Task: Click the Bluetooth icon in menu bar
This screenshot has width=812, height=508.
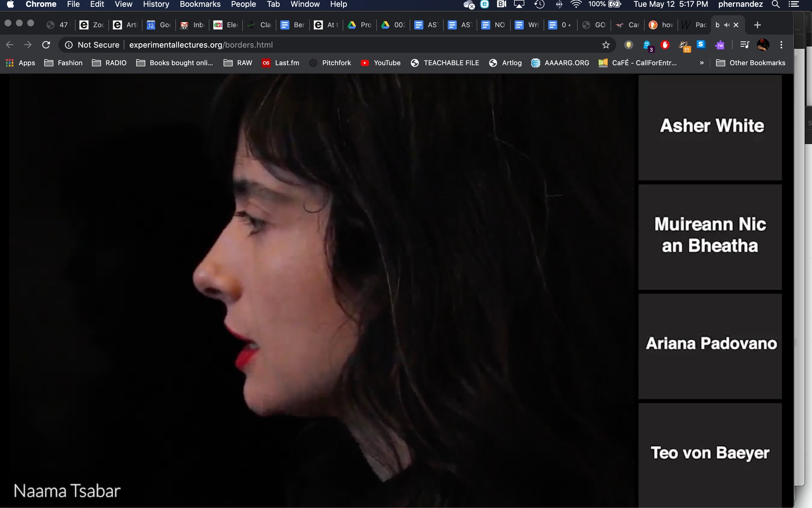Action: tap(559, 5)
